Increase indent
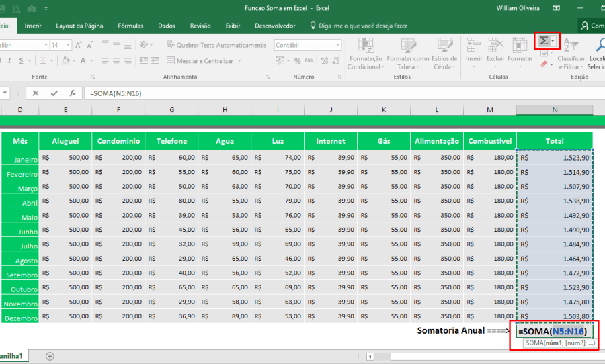Viewport: 605px width, 364px height. click(155, 61)
